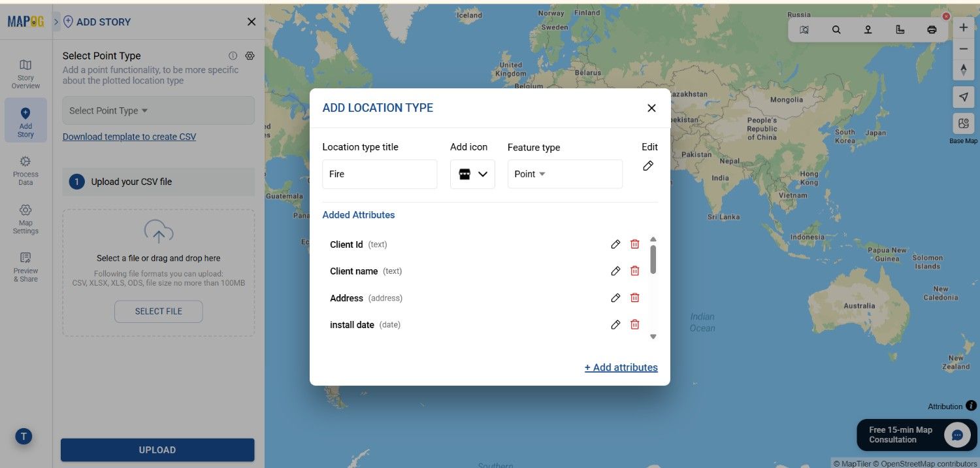This screenshot has width=980, height=468.
Task: Go to Process Data tab
Action: (25, 171)
